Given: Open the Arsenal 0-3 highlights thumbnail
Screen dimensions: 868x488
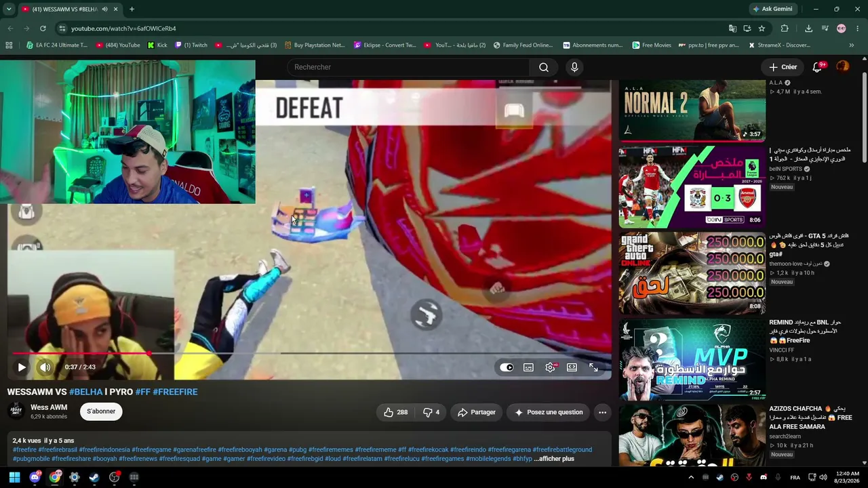Looking at the screenshot, I should (692, 187).
